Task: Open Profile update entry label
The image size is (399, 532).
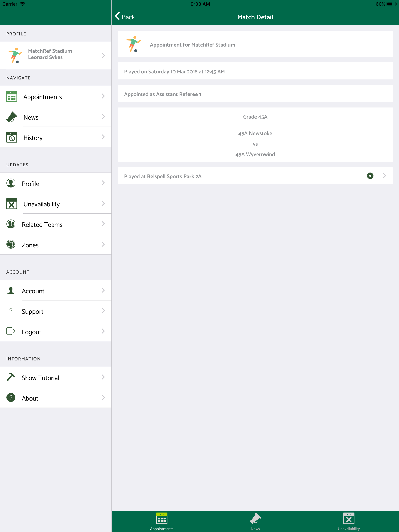Action: pyautogui.click(x=31, y=184)
